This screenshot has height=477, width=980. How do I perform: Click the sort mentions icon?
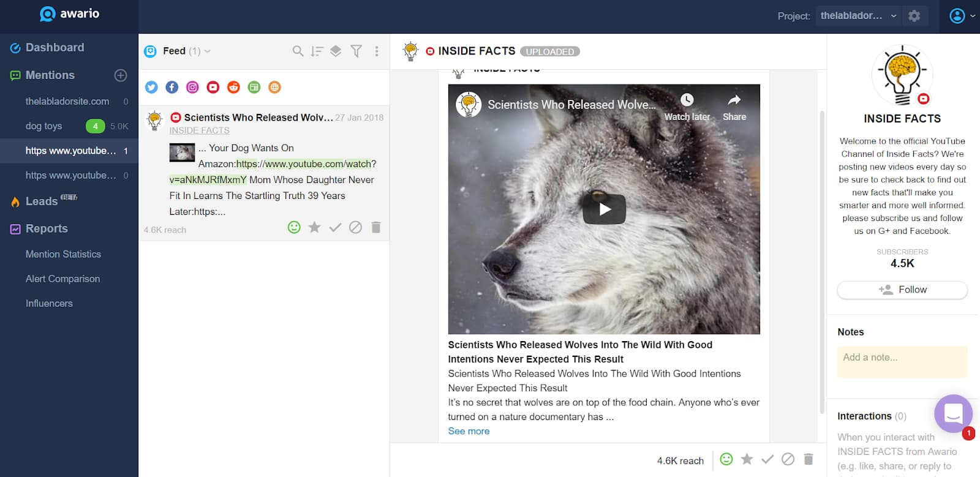tap(317, 51)
